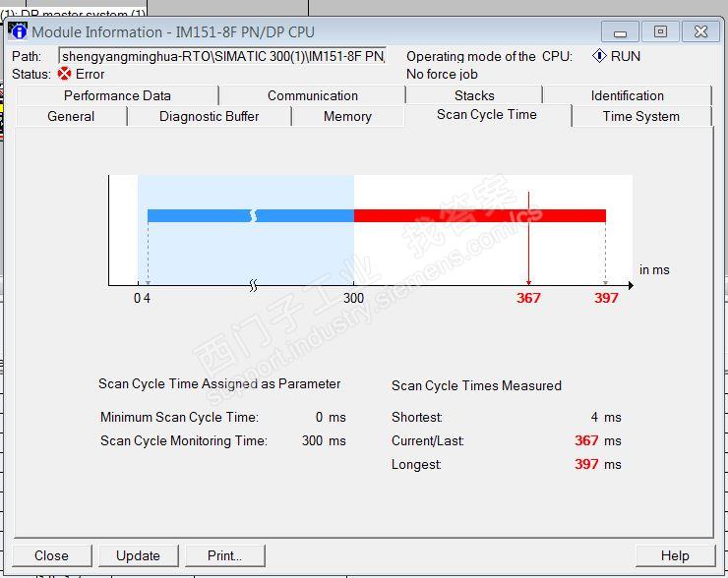This screenshot has width=728, height=578.
Task: Maximize the Module Information window
Action: 660,32
